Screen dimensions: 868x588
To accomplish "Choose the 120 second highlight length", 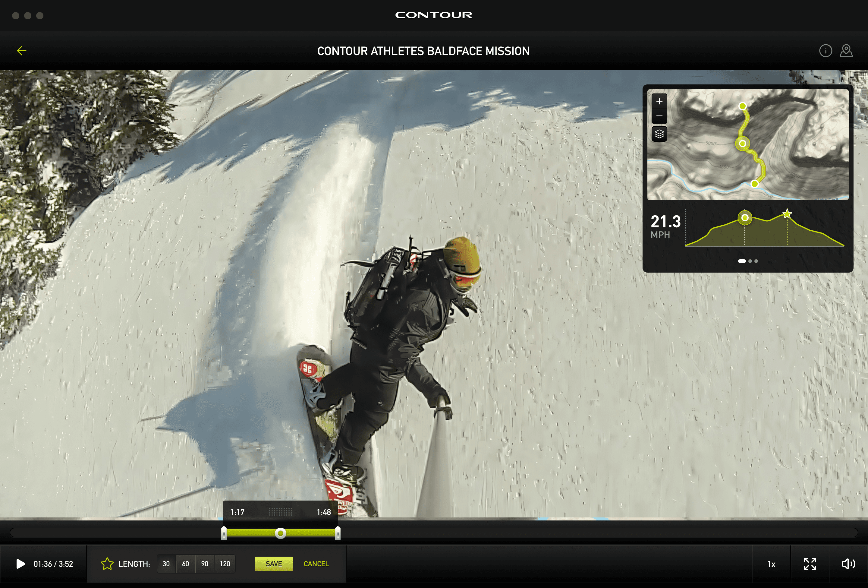I will (225, 564).
